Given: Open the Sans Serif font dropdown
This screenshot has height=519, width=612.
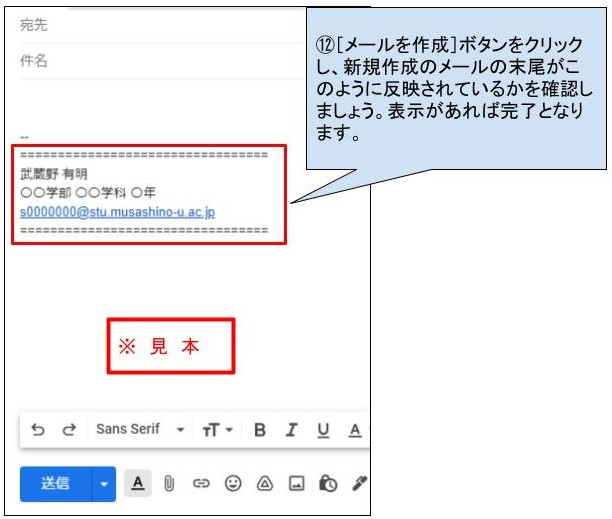Looking at the screenshot, I should pos(140,429).
